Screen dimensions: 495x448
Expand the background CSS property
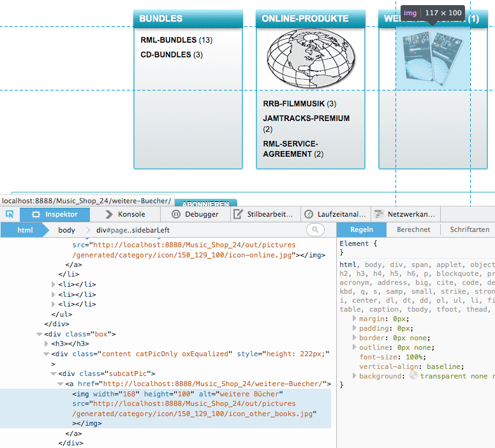tap(355, 377)
